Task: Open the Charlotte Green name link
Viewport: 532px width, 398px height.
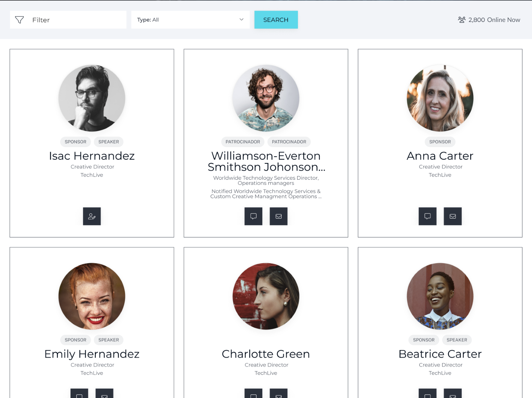Action: pyautogui.click(x=266, y=354)
